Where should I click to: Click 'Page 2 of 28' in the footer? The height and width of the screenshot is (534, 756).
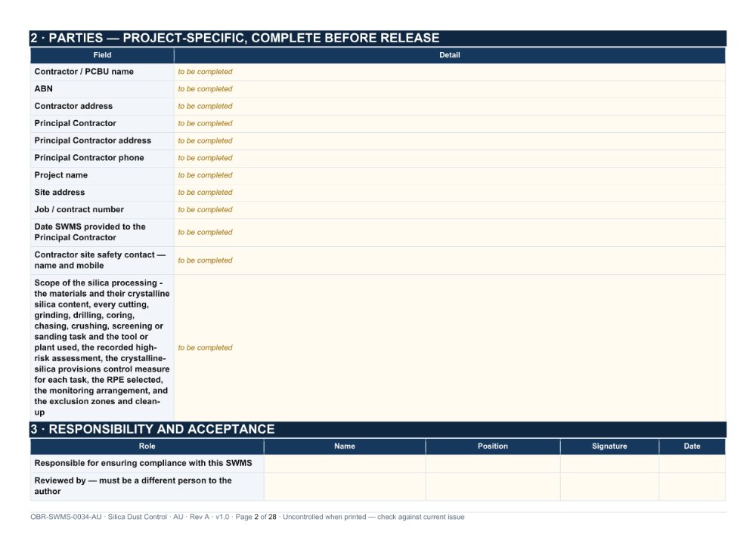coord(256,517)
